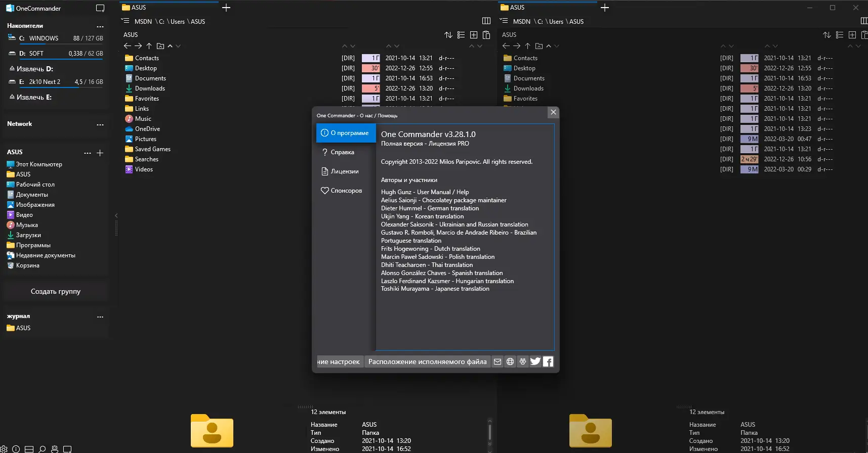The image size is (868, 453).
Task: Add a new tab in right pane
Action: (605, 8)
